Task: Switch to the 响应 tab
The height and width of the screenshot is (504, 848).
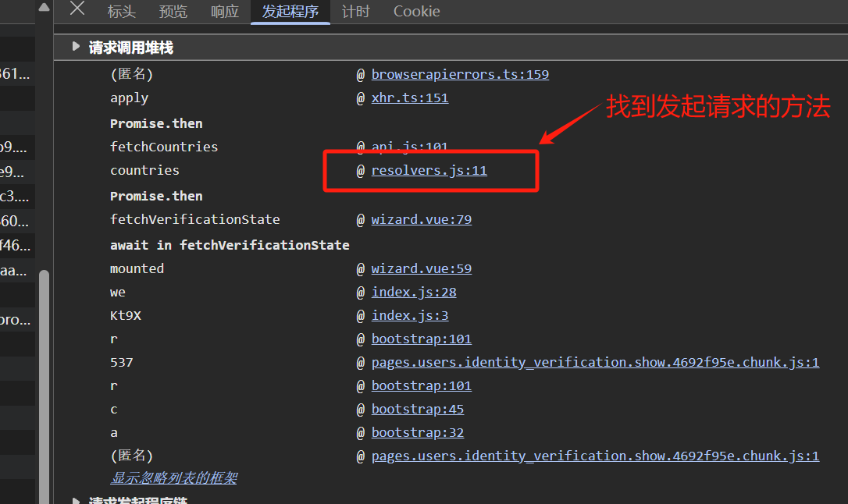Action: pos(225,12)
